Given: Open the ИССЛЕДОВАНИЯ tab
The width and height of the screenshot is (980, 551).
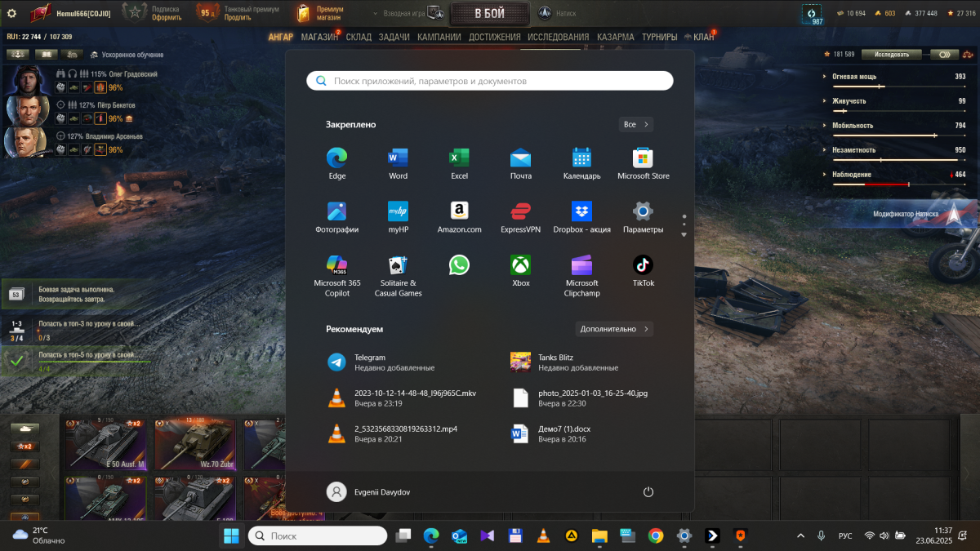Looking at the screenshot, I should pyautogui.click(x=558, y=37).
